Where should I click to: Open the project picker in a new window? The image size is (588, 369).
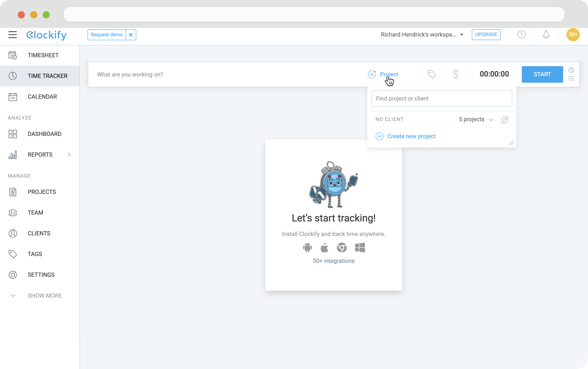point(505,120)
